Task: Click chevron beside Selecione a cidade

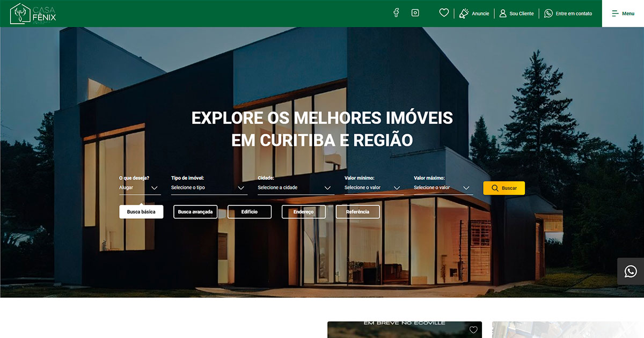Action: point(327,188)
